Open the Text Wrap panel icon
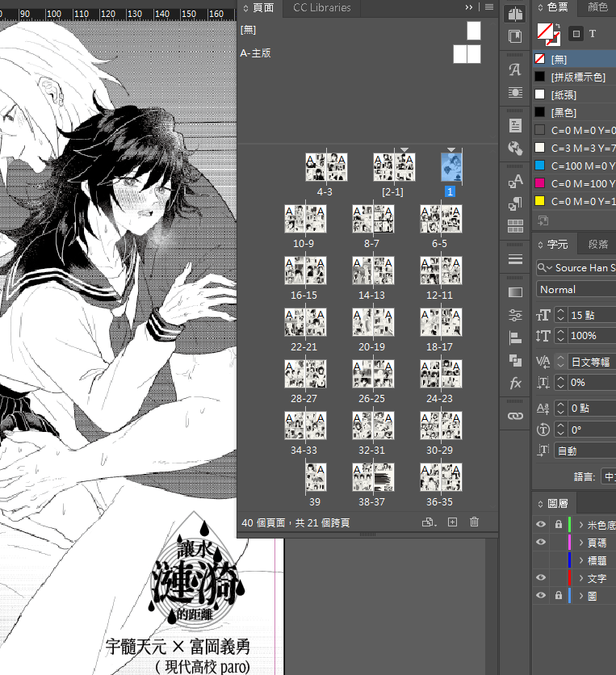Image resolution: width=616 pixels, height=675 pixels. (x=515, y=92)
